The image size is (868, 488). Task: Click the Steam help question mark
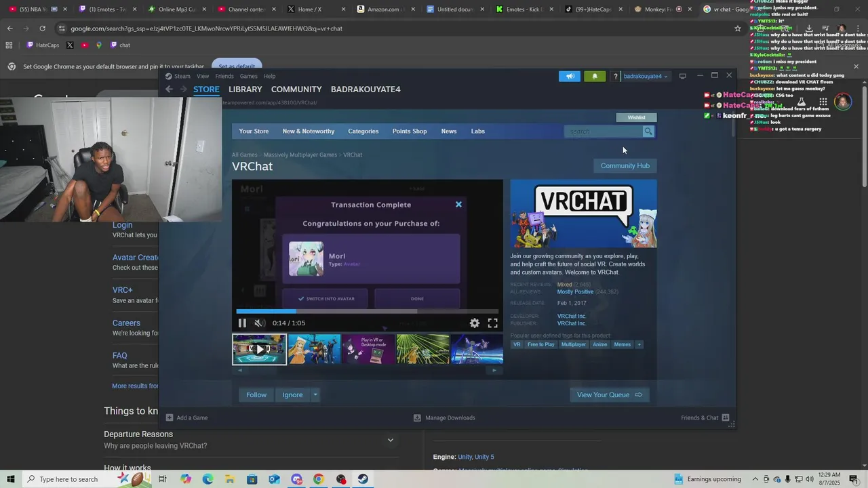click(x=615, y=76)
